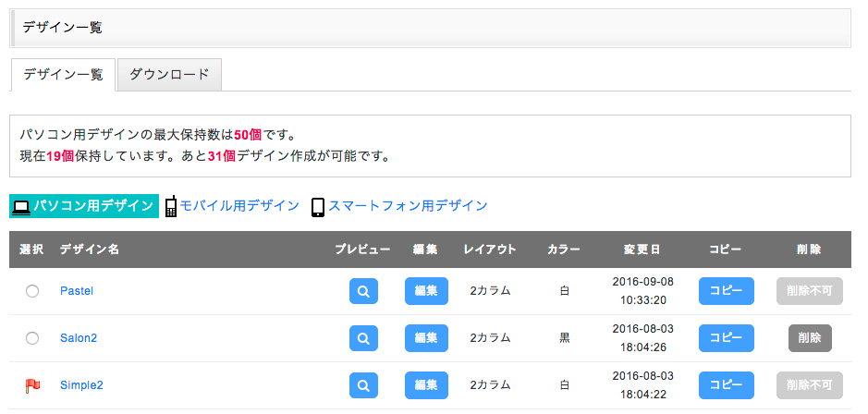868x414 pixels.
Task: Click the red flag icon beside Simple2
Action: pos(32,385)
